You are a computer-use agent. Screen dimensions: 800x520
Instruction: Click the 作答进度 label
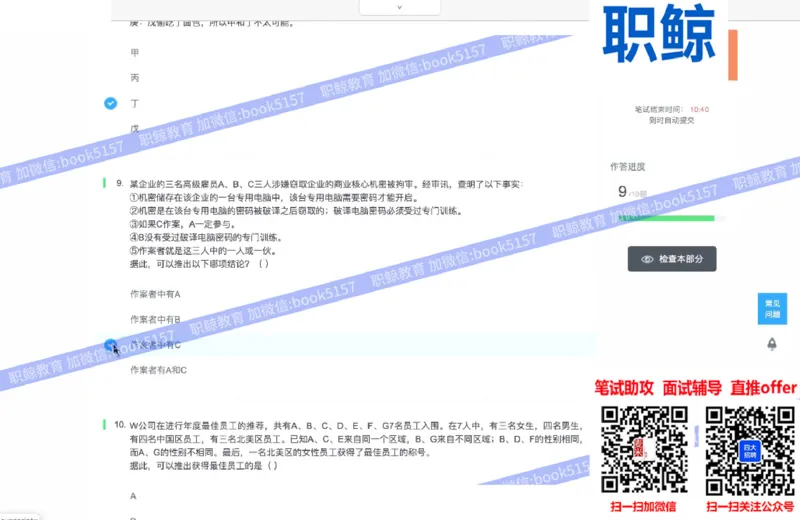pyautogui.click(x=628, y=167)
